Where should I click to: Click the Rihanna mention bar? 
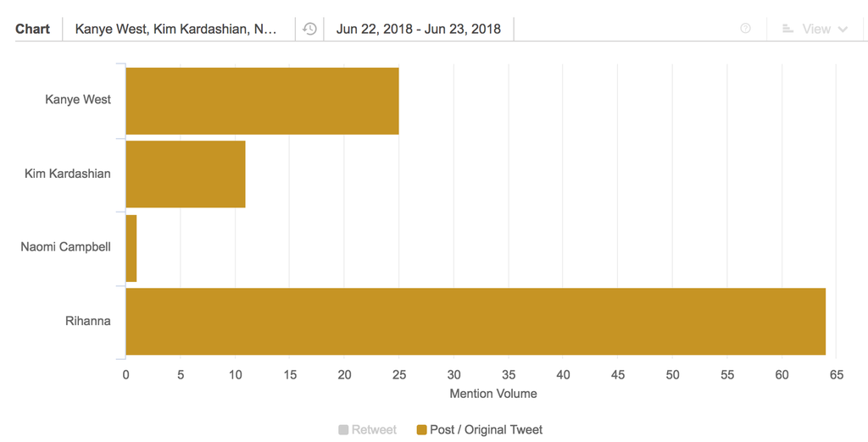(x=475, y=322)
